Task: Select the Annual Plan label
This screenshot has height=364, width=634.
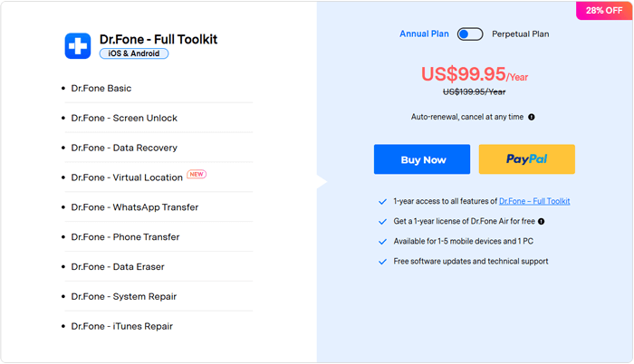Action: 424,34
